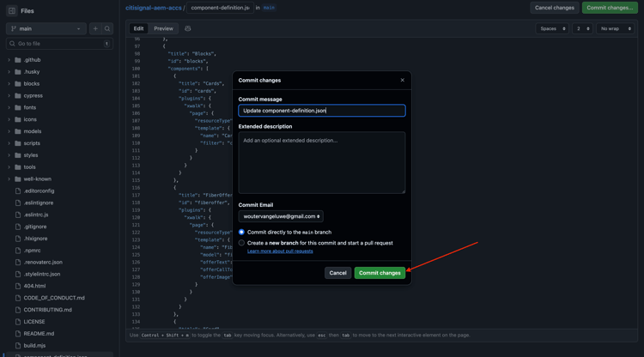Click the fonts folder icon
This screenshot has width=644, height=357.
click(18, 107)
